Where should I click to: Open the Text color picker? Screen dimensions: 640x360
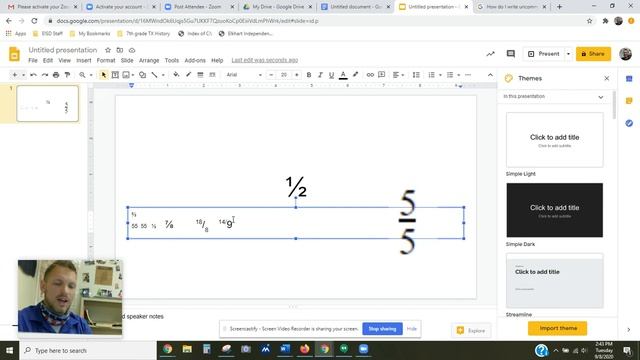coord(343,75)
